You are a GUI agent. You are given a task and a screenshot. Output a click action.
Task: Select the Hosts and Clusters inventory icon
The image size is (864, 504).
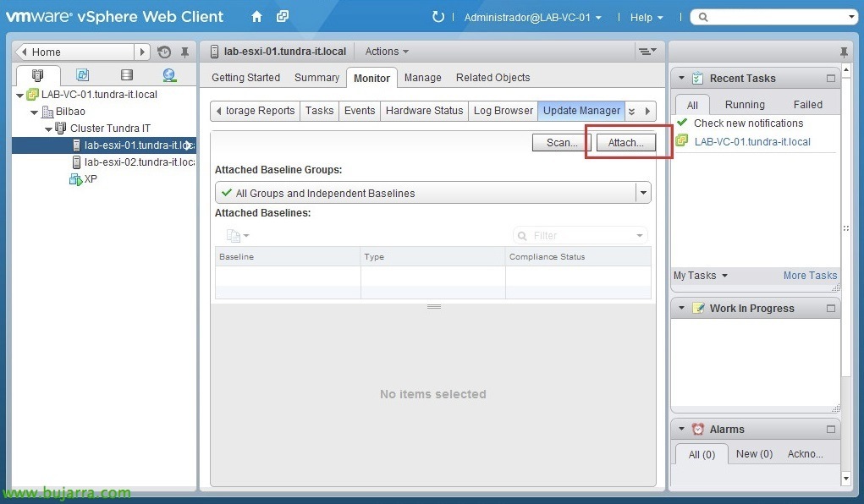tap(36, 75)
